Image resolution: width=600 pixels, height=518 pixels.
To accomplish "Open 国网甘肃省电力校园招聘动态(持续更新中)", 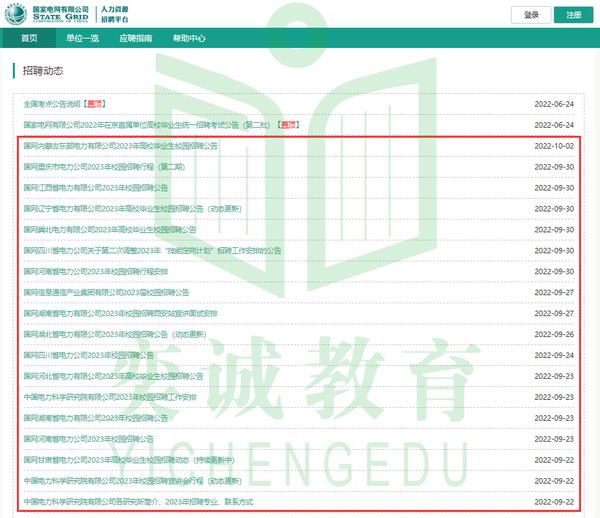I will click(x=129, y=460).
